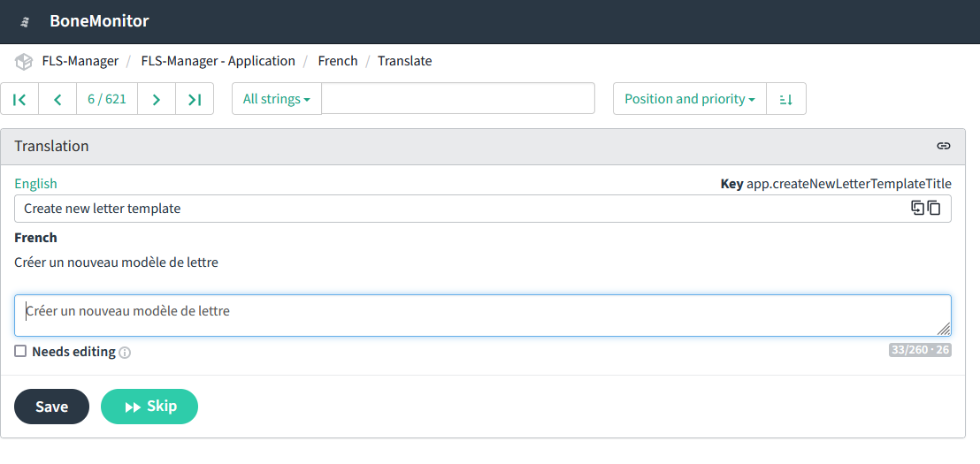The image size is (980, 464).
Task: Go to the French breadcrumb link
Action: (x=338, y=61)
